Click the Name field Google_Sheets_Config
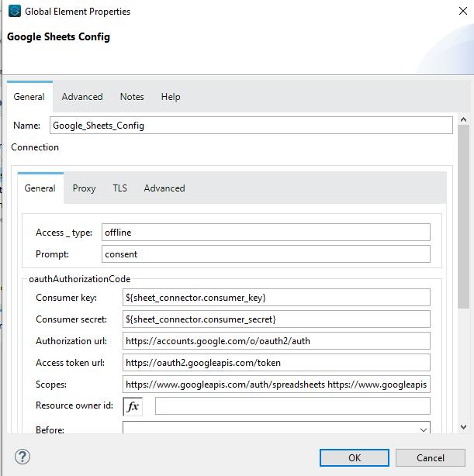 click(x=251, y=126)
